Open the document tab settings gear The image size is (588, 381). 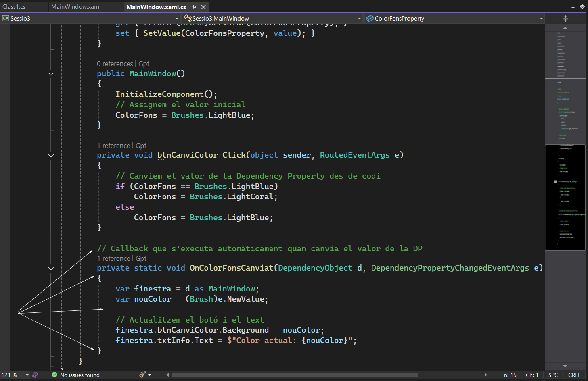click(x=582, y=7)
